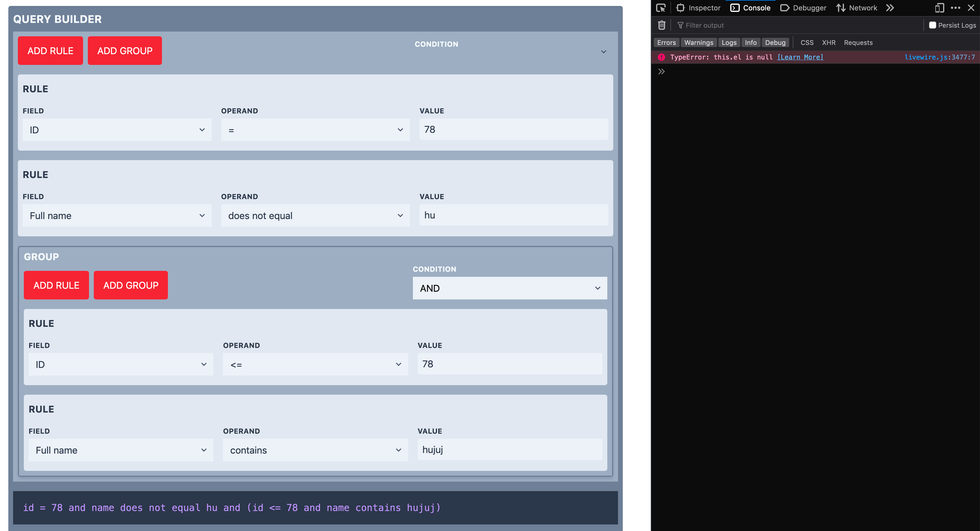The width and height of the screenshot is (980, 531).
Task: Click the value input containing hujuj
Action: pos(510,450)
